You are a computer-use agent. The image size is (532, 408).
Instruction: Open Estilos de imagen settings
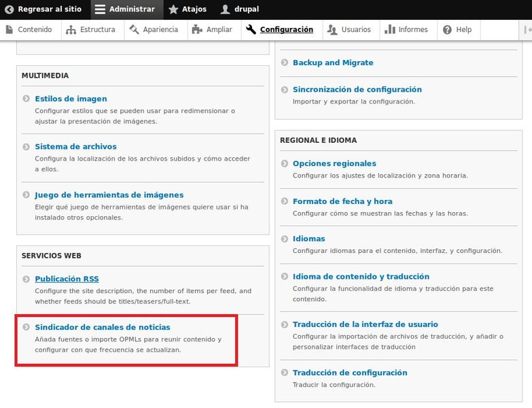pyautogui.click(x=71, y=99)
